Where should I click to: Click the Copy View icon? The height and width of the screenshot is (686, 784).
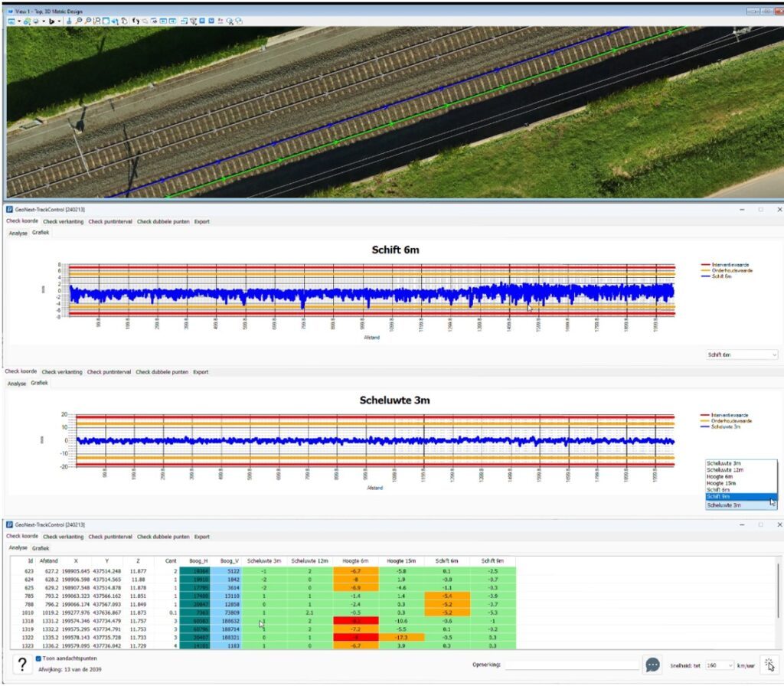pos(154,21)
